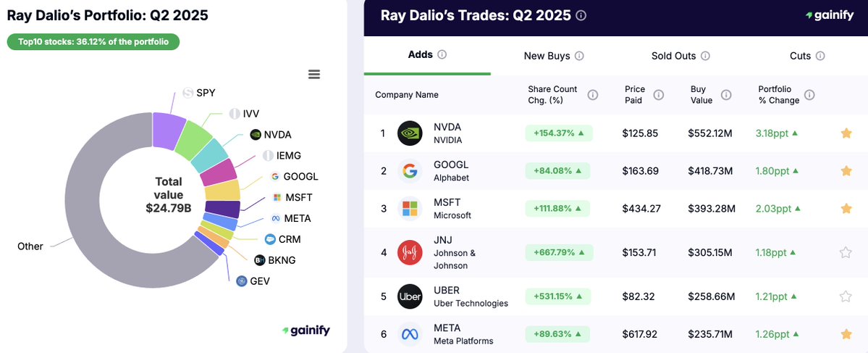This screenshot has height=353, width=868.
Task: Toggle the favorite star for JNJ
Action: tap(846, 252)
